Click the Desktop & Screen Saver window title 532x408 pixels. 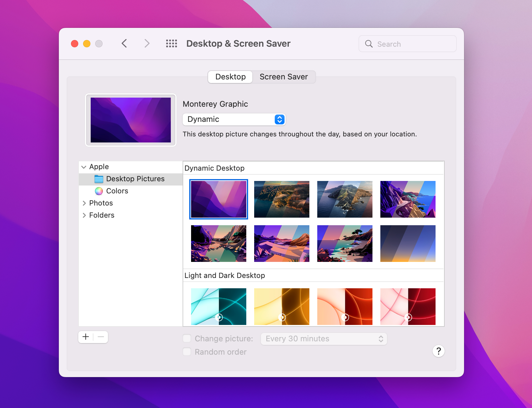(x=238, y=44)
